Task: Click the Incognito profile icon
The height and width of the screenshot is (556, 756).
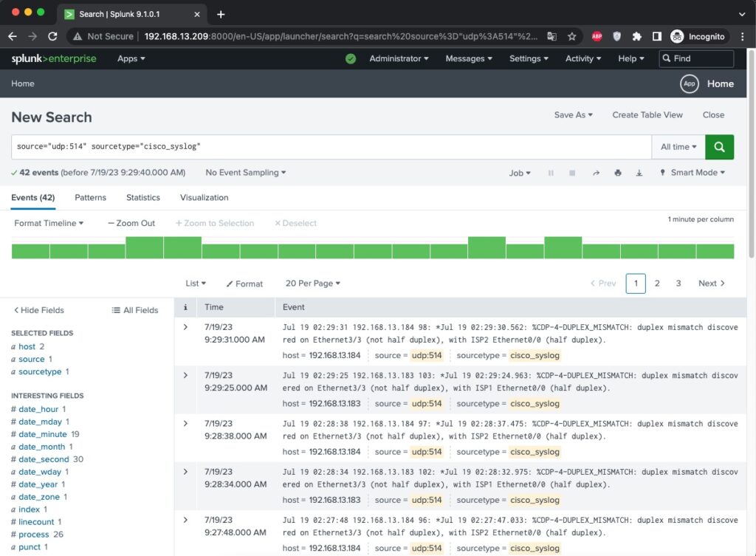Action: coord(677,37)
